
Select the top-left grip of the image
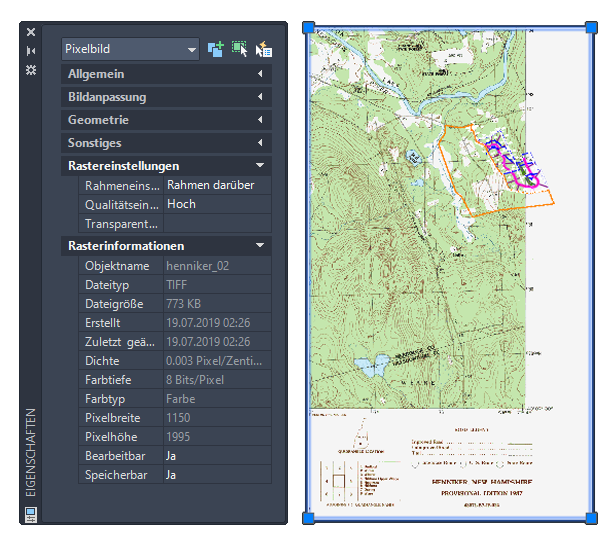(308, 27)
